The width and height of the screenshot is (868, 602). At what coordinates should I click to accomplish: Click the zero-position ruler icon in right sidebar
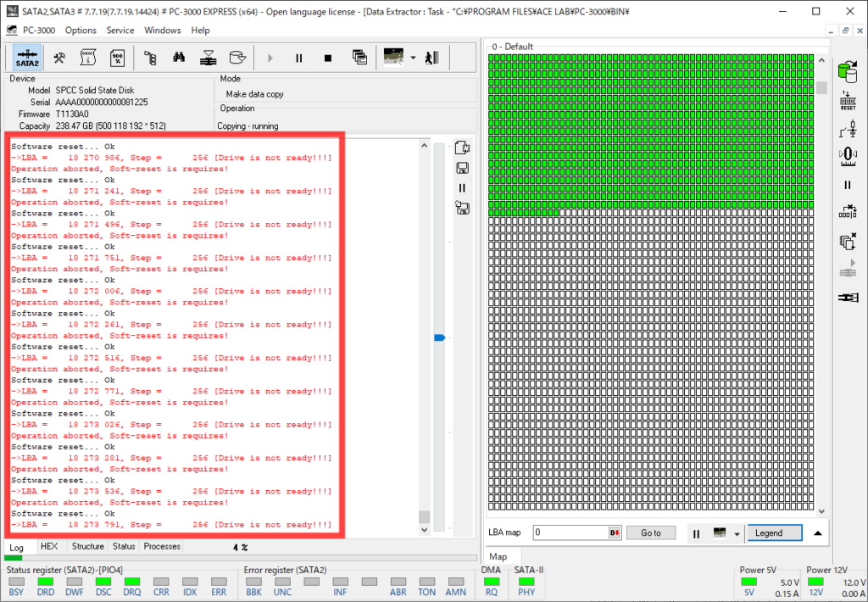pos(848,156)
